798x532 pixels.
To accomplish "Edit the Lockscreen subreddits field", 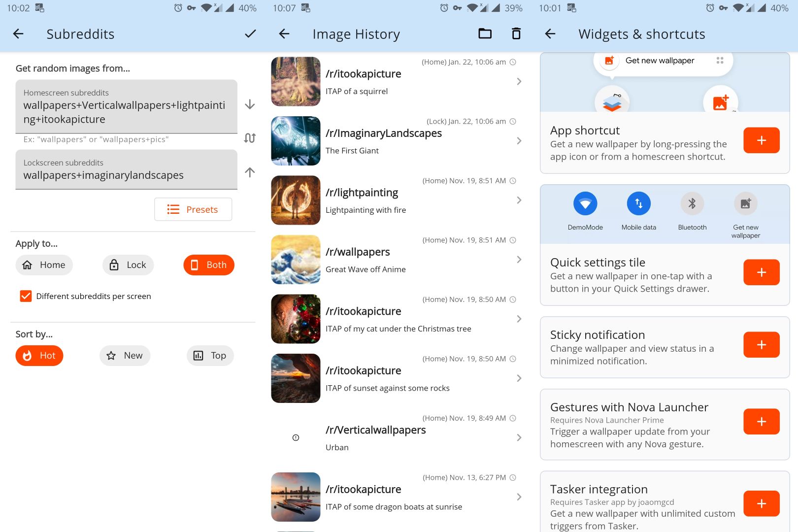I will click(x=126, y=169).
